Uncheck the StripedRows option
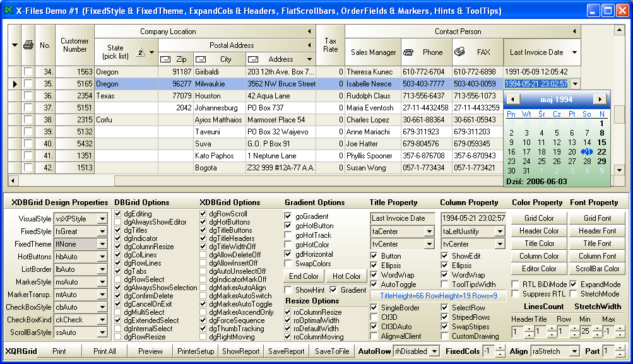This screenshot has height=364, width=633. tap(445, 317)
